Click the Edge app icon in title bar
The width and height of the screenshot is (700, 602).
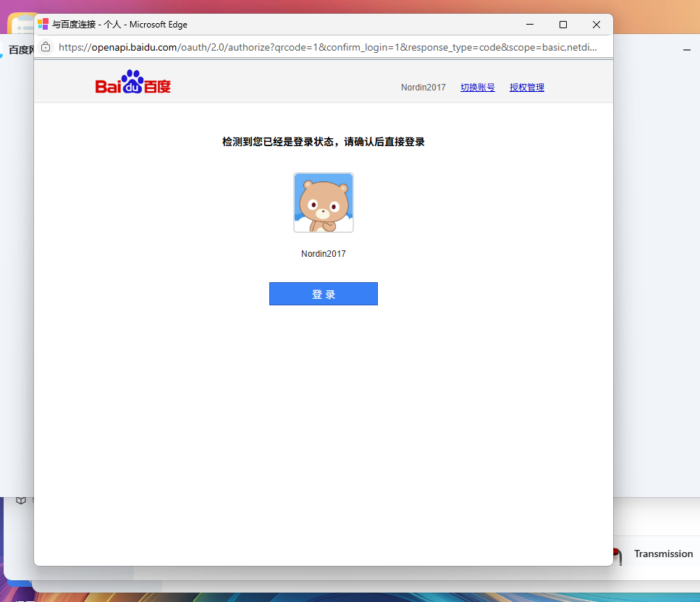click(43, 24)
